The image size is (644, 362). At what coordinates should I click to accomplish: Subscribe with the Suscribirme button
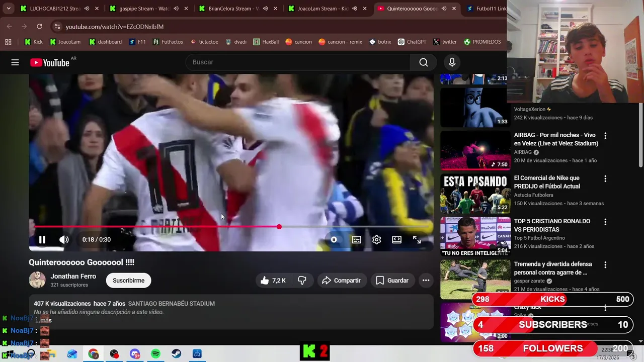coord(128,281)
